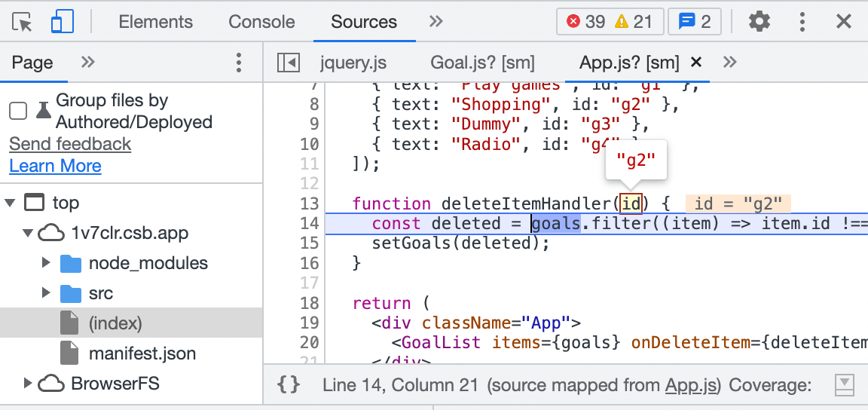Open the navigator pane three-dot menu
The height and width of the screenshot is (410, 868).
point(239,63)
